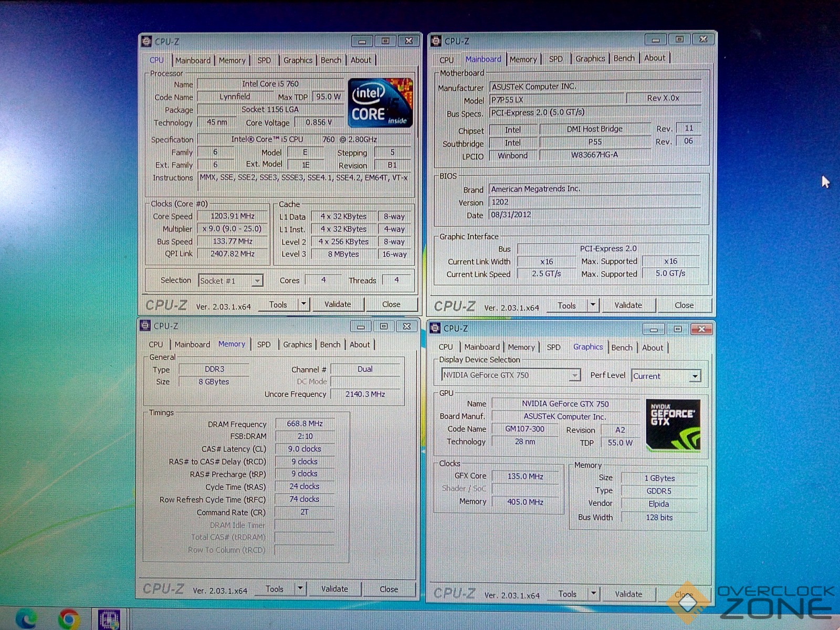Click Validate button in the Mainboard window
Screen dimensions: 840x630
click(x=628, y=305)
